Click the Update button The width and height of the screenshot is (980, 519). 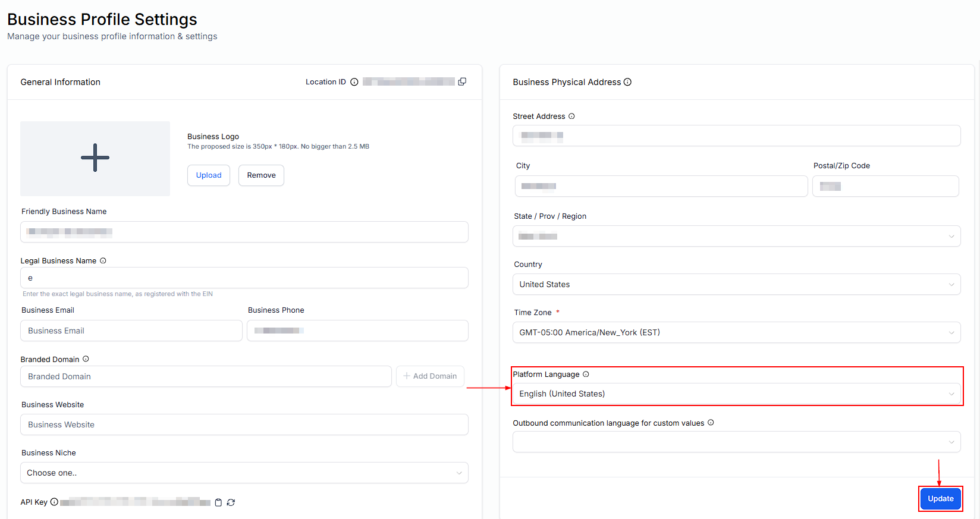pos(940,499)
